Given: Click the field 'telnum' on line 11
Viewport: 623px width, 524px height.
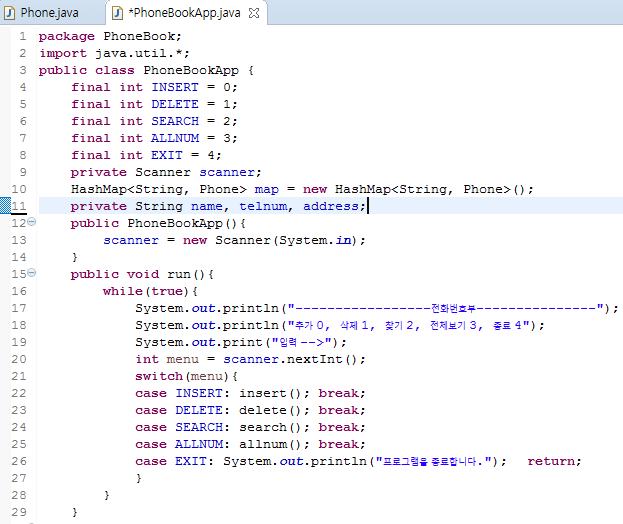Looking at the screenshot, I should click(x=263, y=206).
